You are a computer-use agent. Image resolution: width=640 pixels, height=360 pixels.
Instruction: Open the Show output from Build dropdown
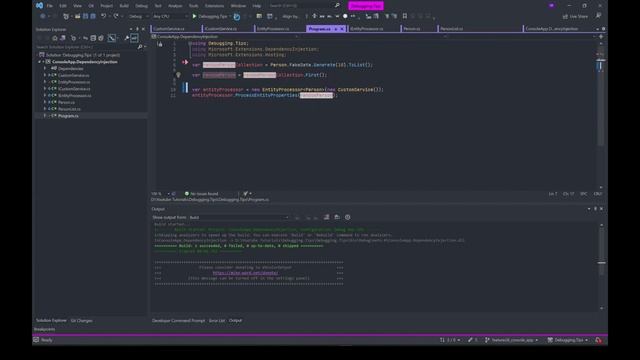239,217
